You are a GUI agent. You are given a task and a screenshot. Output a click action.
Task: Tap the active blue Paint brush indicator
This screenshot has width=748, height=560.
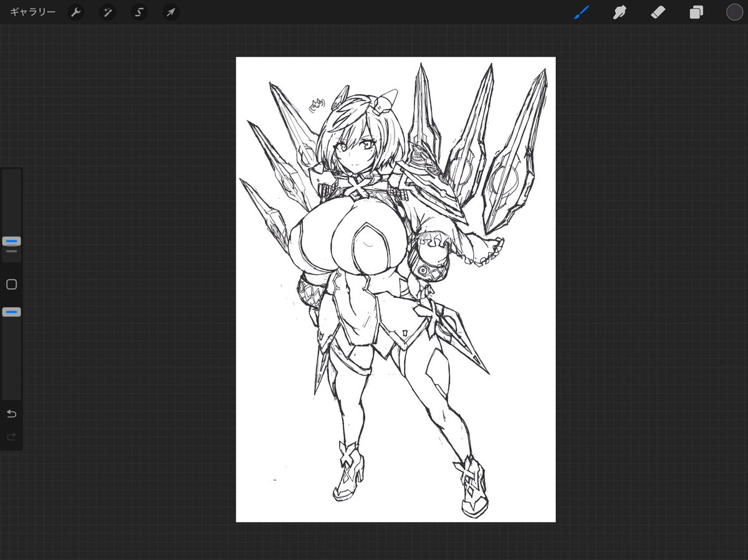[x=581, y=12]
